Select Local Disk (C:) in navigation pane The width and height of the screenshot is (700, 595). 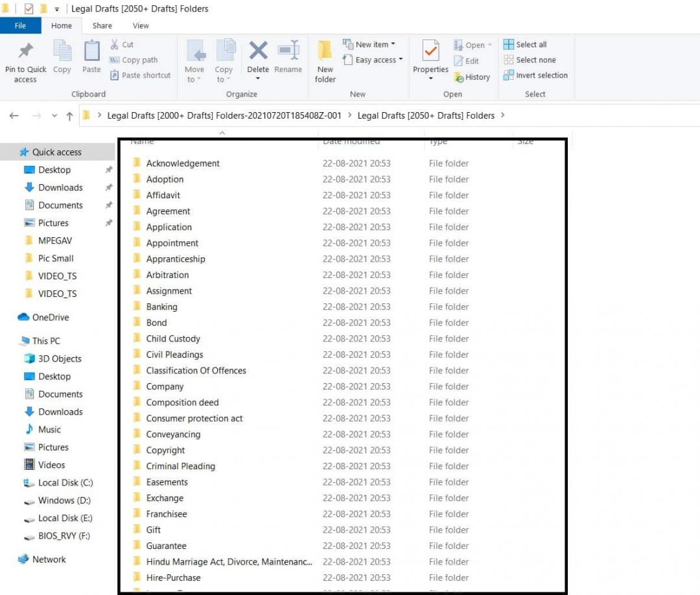coord(65,483)
